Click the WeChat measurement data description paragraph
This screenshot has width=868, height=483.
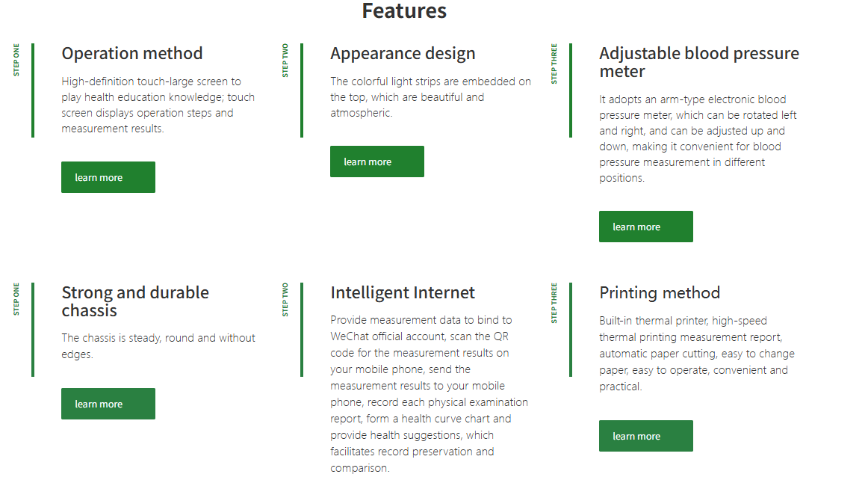tap(429, 394)
